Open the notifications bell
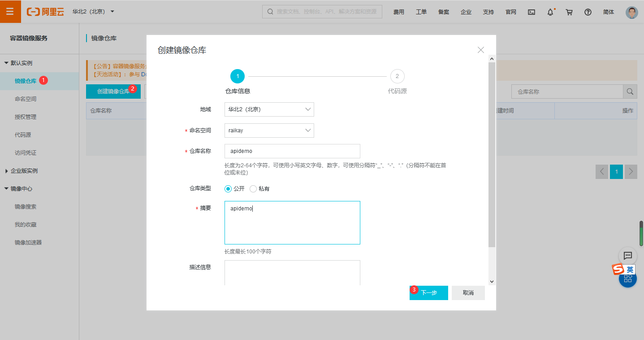Image resolution: width=644 pixels, height=340 pixels. tap(550, 12)
